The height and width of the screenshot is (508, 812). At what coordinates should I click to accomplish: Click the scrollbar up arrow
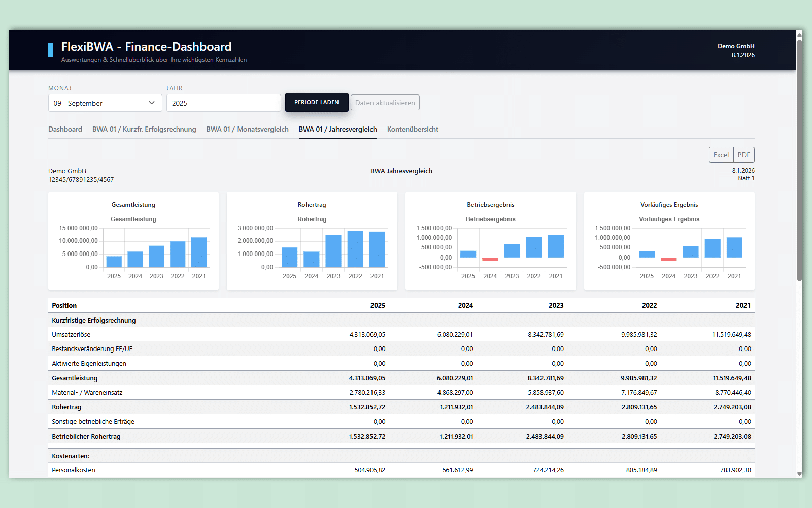coord(799,35)
